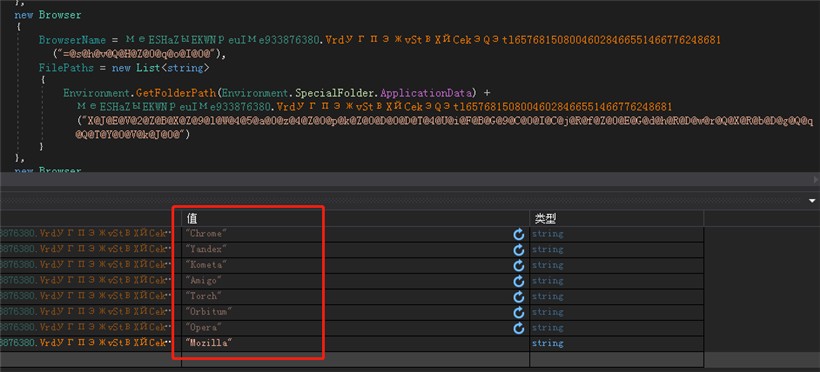Click the name cell of the Chrome row
The image size is (820, 372).
(90, 234)
